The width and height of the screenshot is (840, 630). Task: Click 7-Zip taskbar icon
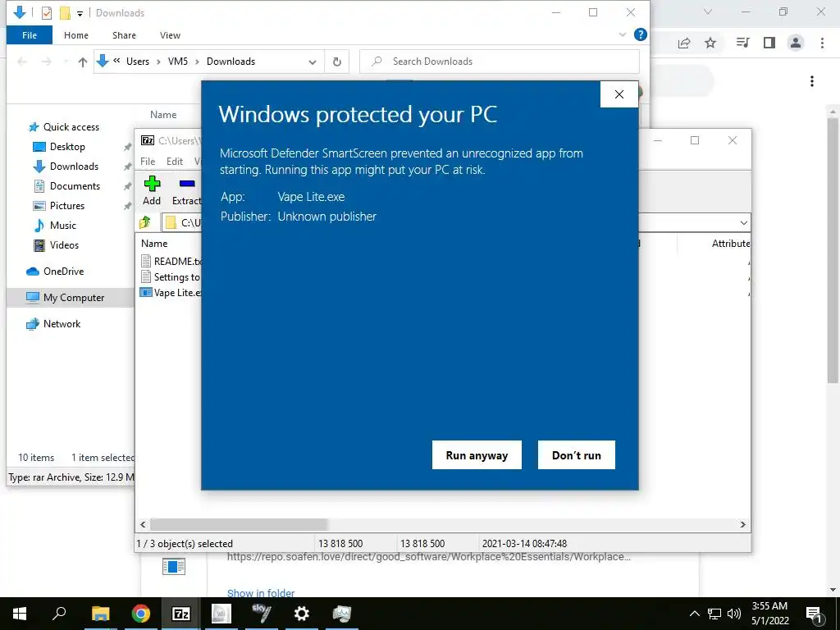pyautogui.click(x=181, y=614)
